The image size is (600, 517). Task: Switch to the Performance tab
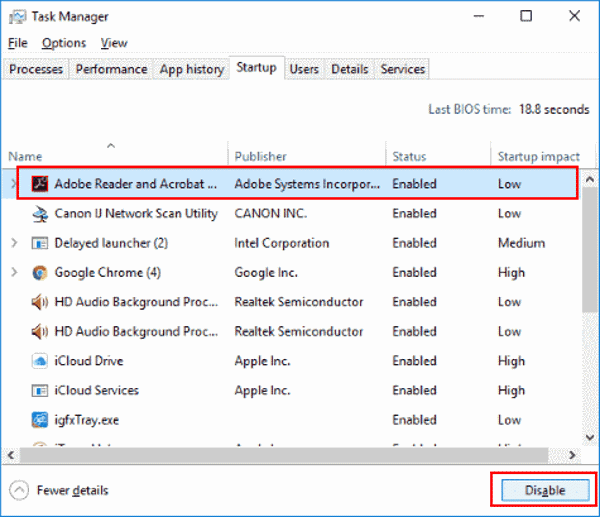pyautogui.click(x=111, y=69)
